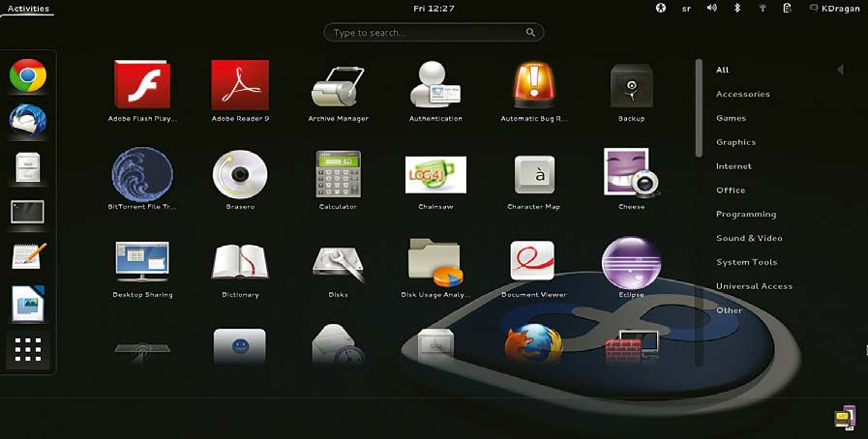Filter by Programming category

746,214
